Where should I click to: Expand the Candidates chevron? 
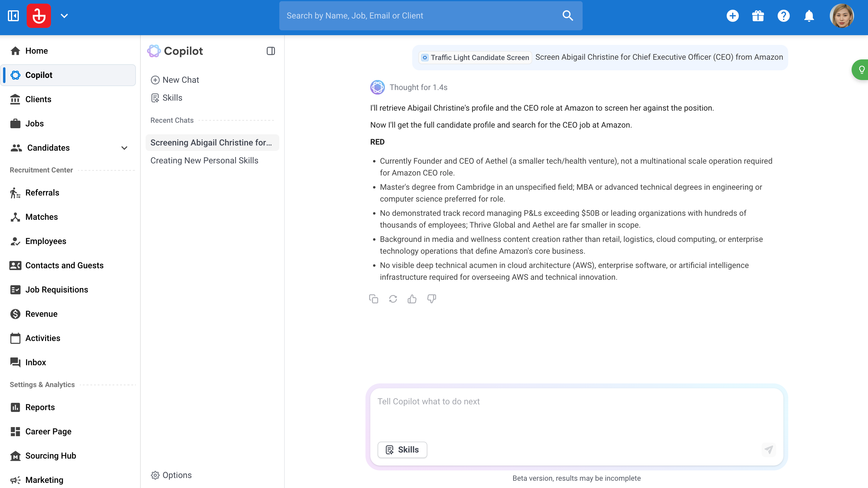124,148
